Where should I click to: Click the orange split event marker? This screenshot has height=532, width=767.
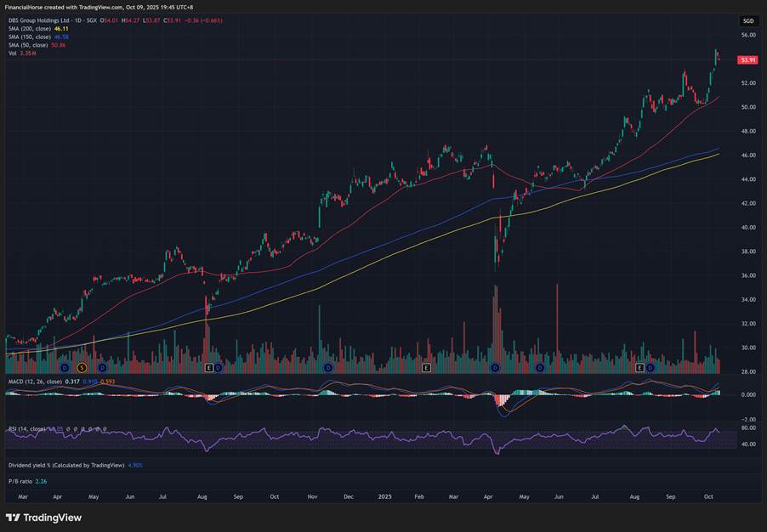82,367
